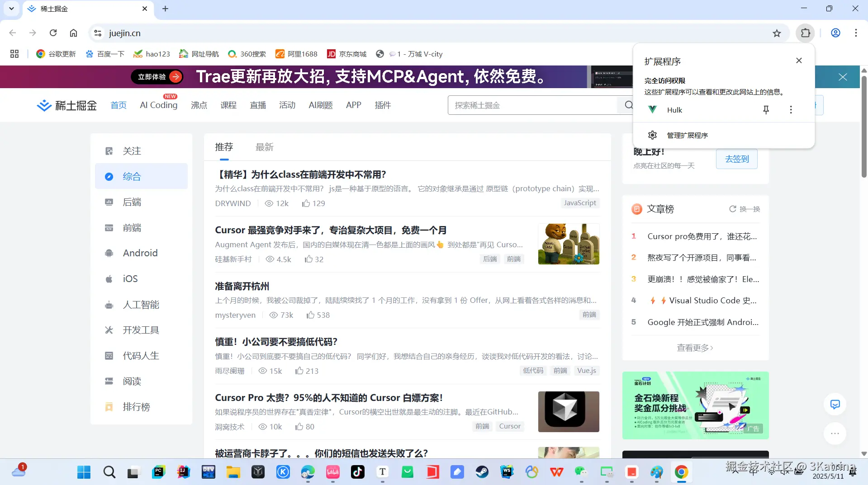Image resolution: width=868 pixels, height=485 pixels.
Task: Open Steam from the taskbar
Action: pos(482,472)
